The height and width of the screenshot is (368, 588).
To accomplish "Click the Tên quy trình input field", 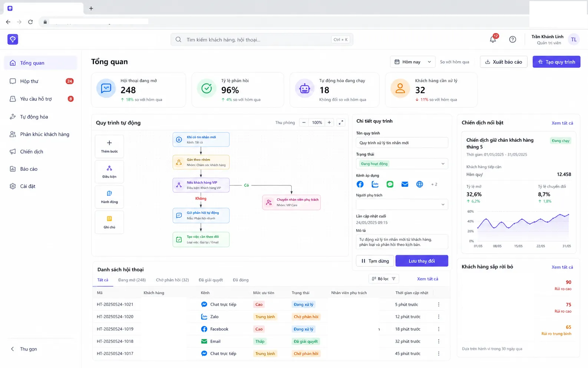I will click(402, 143).
